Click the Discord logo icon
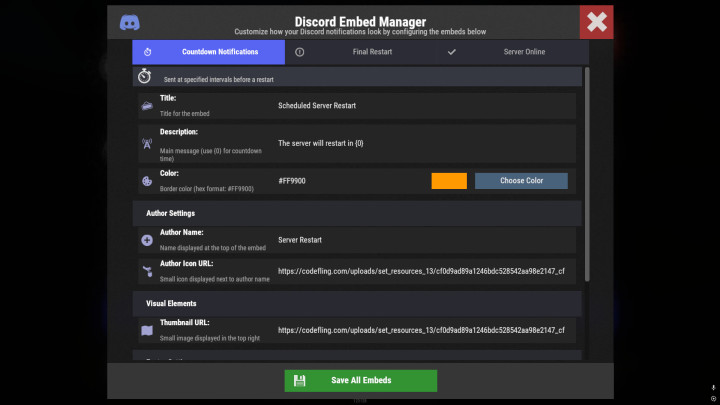 pyautogui.click(x=130, y=22)
